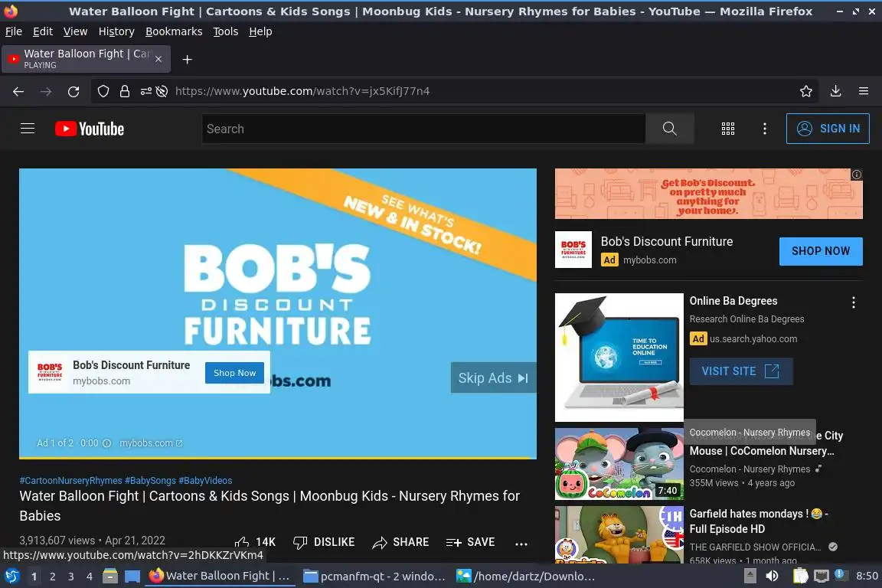Click the DISLIKE button
The image size is (882, 588).
(x=324, y=542)
